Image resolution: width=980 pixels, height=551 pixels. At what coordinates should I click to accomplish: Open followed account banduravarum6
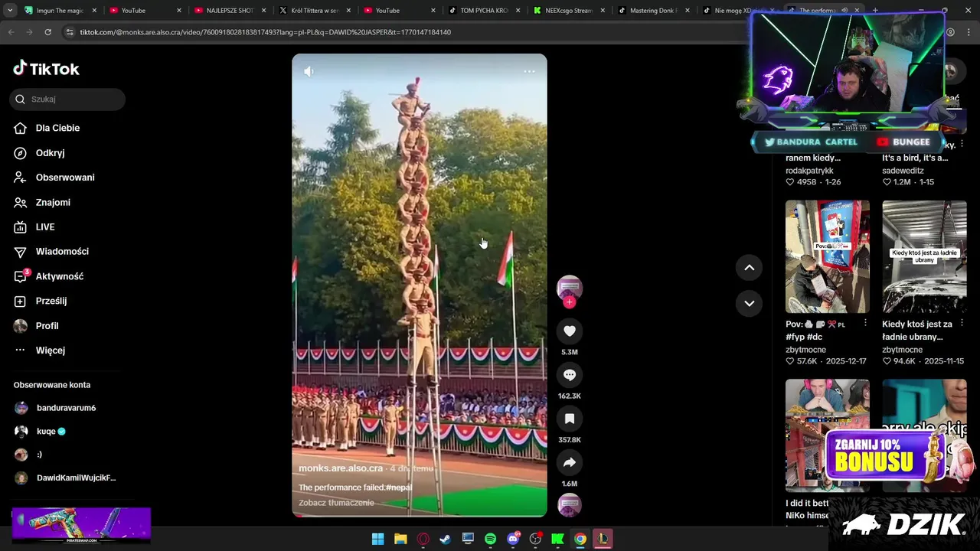55,408
